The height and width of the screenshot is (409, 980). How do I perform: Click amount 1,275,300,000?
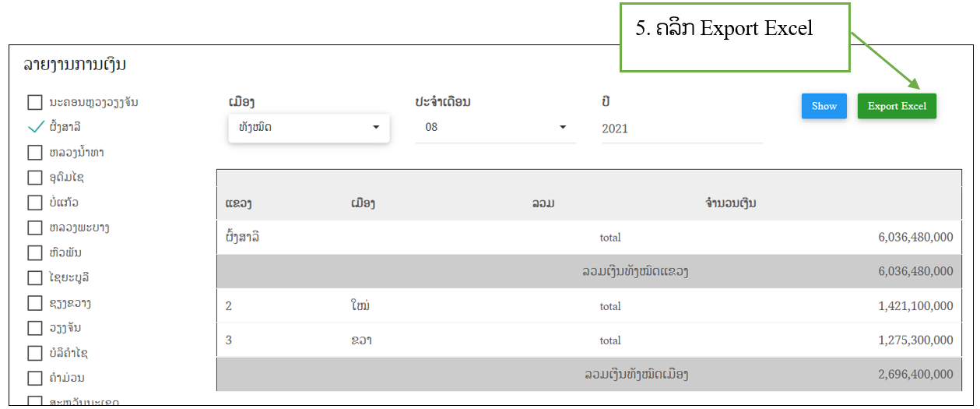[915, 340]
